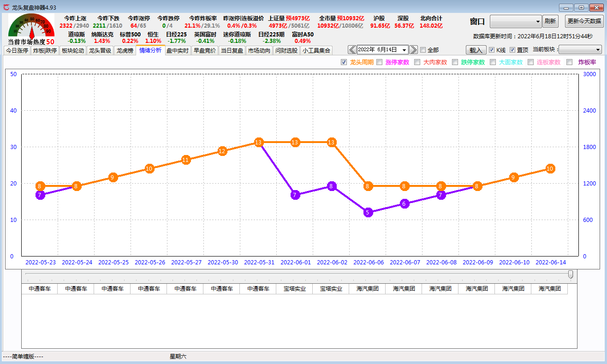Viewport: 607px width, 364px height.
Task: Minimize the 龙头复盘神器 window
Action: point(566,7)
